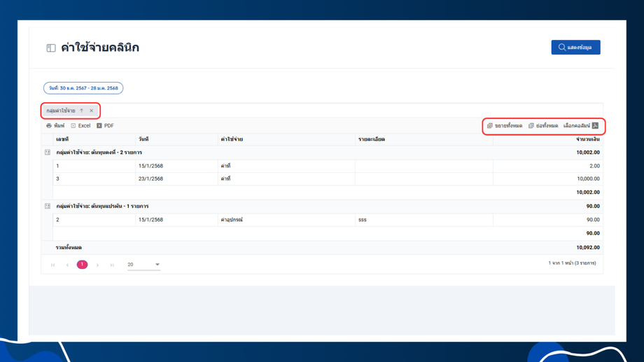Select the detail cell sss
The image size is (644, 362).
point(424,220)
